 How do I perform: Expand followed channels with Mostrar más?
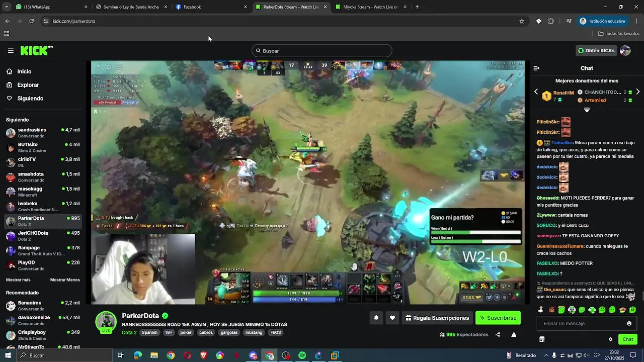pos(18,280)
